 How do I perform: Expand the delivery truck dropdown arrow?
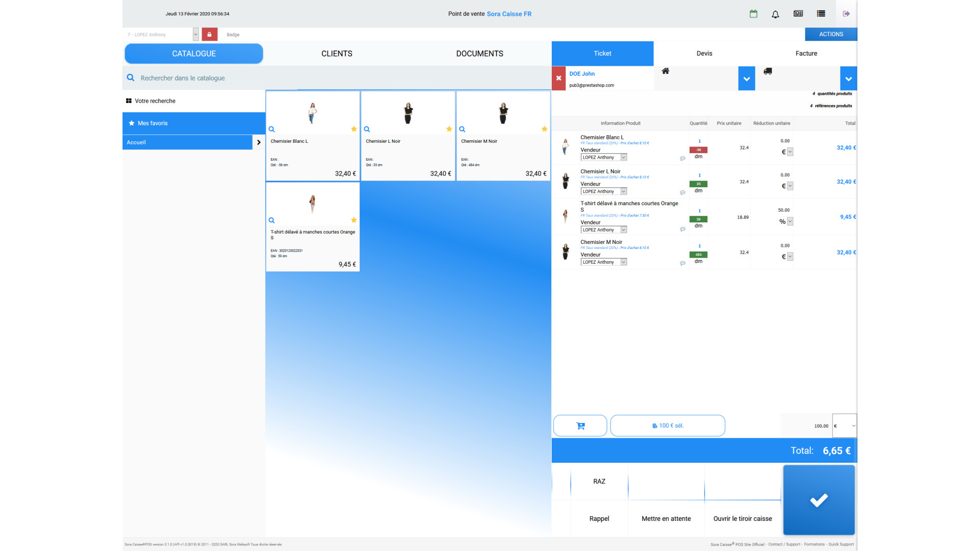[848, 79]
